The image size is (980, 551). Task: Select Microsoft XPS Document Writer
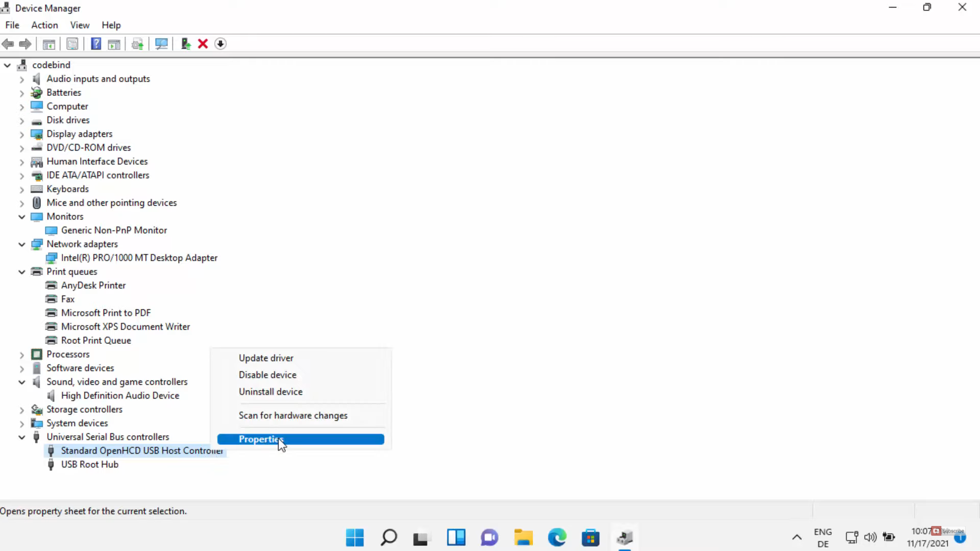[125, 327]
